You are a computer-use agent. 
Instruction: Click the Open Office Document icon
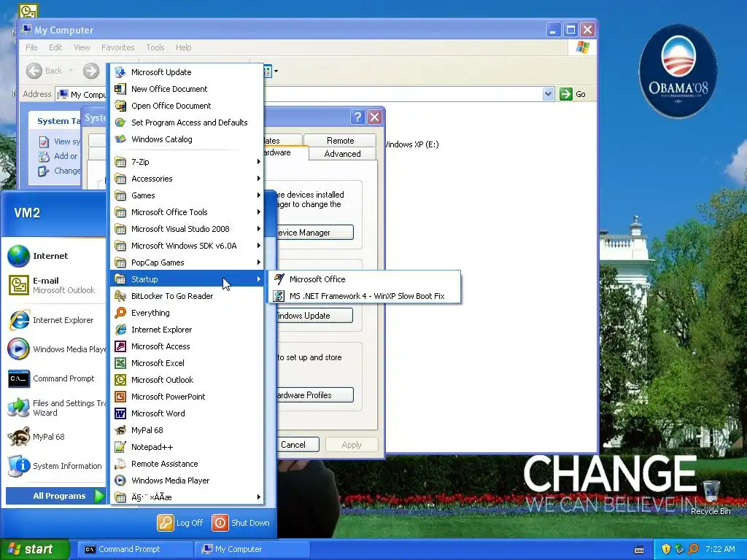click(120, 106)
